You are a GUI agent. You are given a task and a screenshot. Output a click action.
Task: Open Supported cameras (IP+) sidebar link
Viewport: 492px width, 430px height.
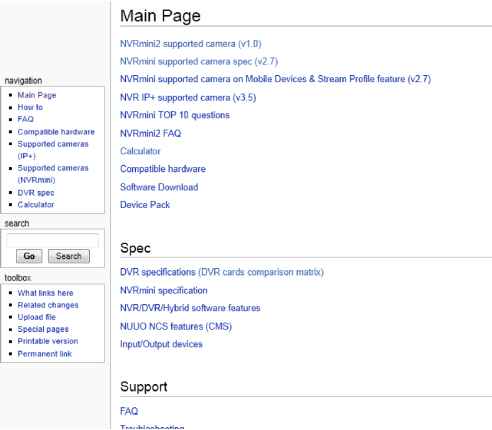[x=53, y=150]
